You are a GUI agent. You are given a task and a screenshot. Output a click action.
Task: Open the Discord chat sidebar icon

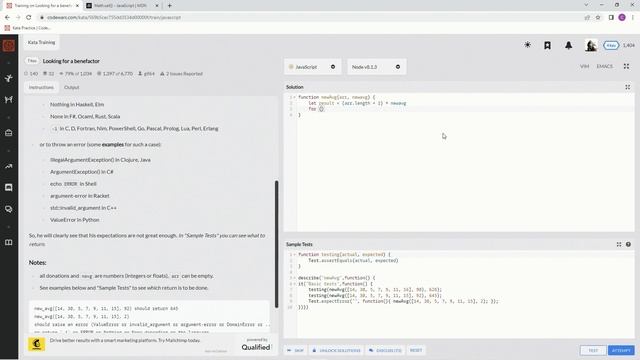pos(9,188)
